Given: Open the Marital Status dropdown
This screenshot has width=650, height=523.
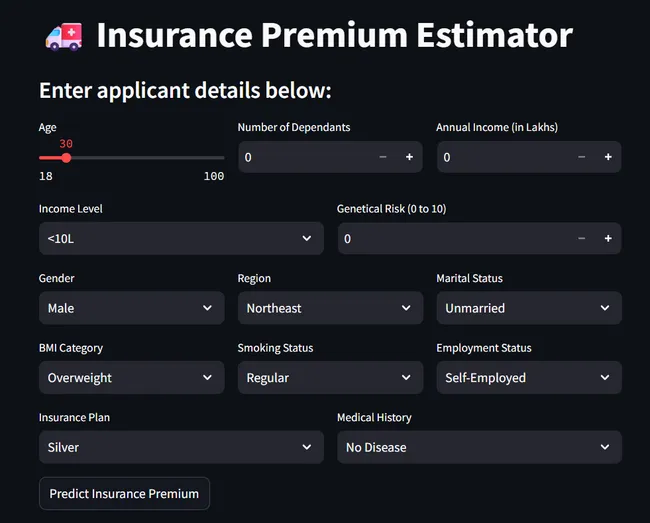Looking at the screenshot, I should tap(529, 308).
